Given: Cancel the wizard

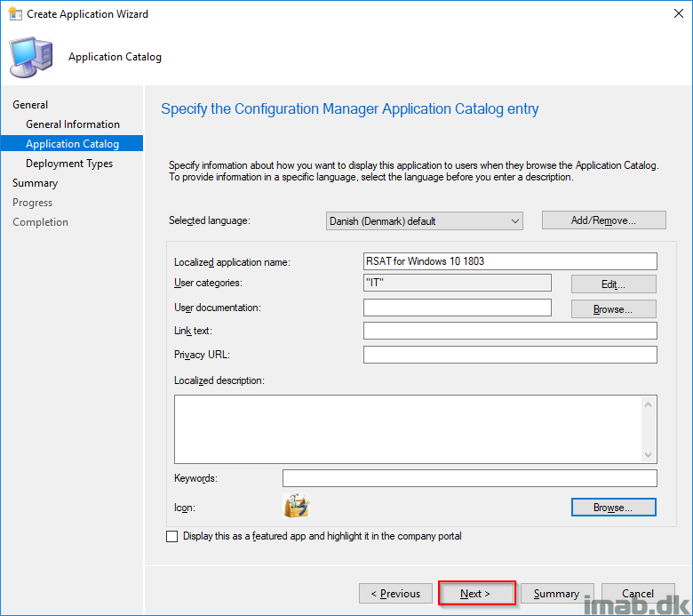Looking at the screenshot, I should coord(638,594).
